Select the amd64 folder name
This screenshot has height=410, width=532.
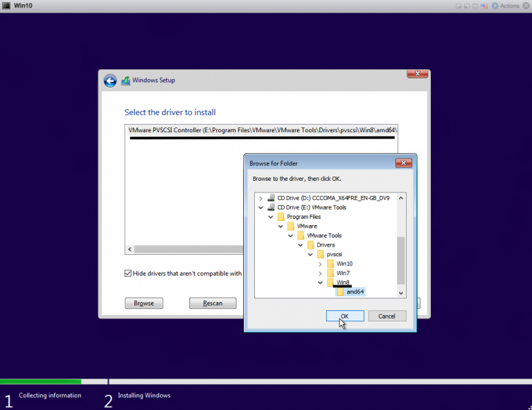(x=355, y=292)
